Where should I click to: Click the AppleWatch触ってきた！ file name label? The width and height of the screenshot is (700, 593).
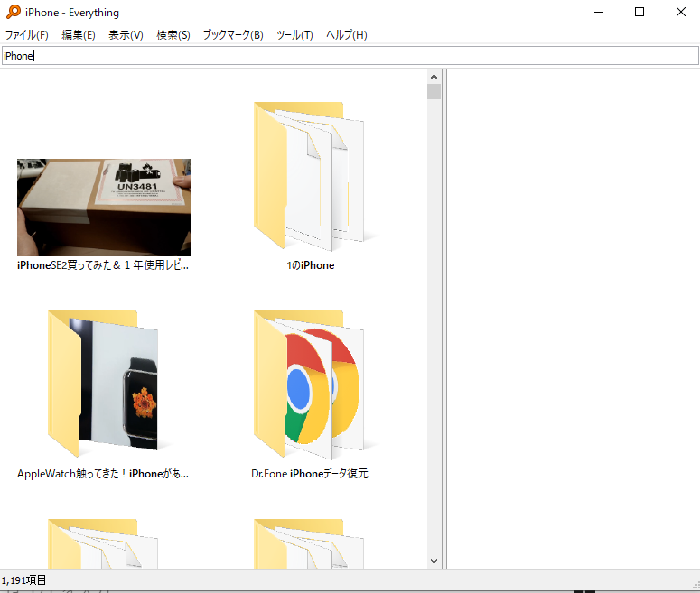[103, 474]
